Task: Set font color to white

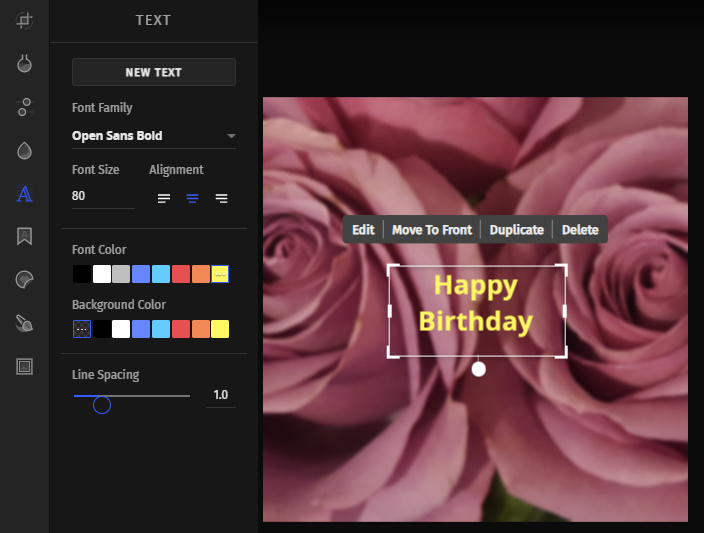Action: coord(102,274)
